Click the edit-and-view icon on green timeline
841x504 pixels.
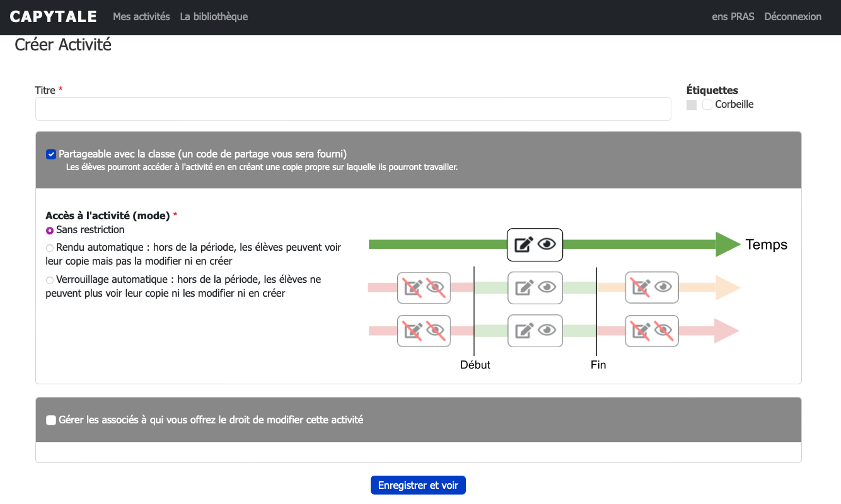tap(535, 244)
